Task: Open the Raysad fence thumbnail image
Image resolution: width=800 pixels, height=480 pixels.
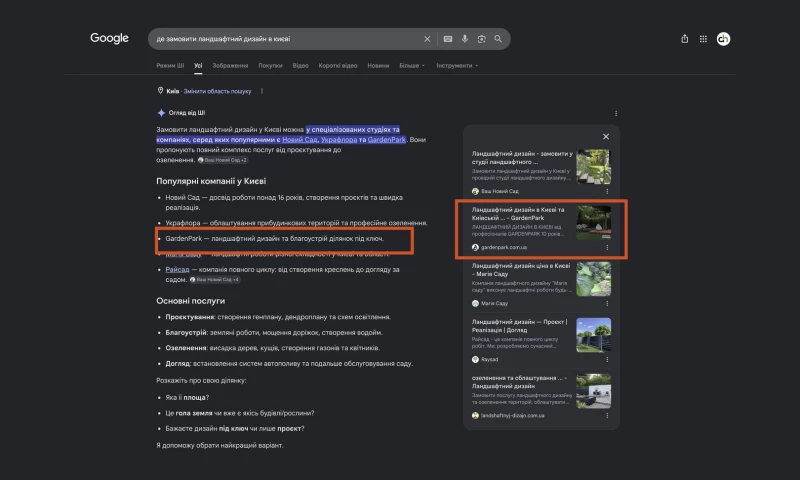Action: (593, 335)
